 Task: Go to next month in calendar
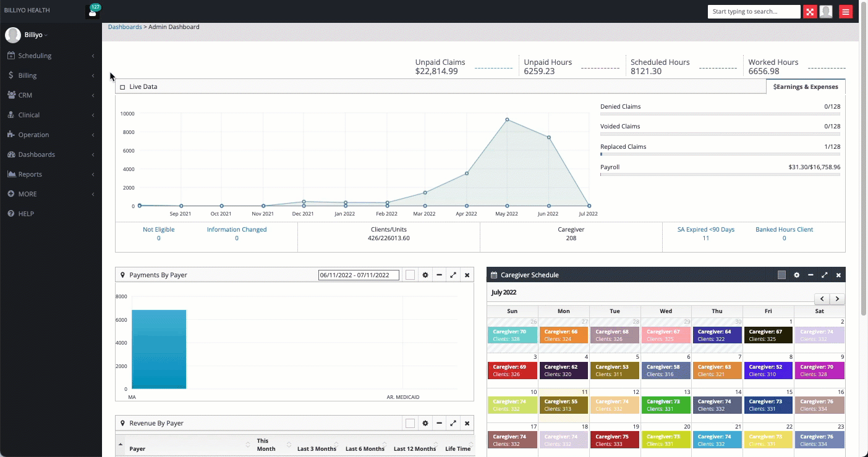coord(837,299)
